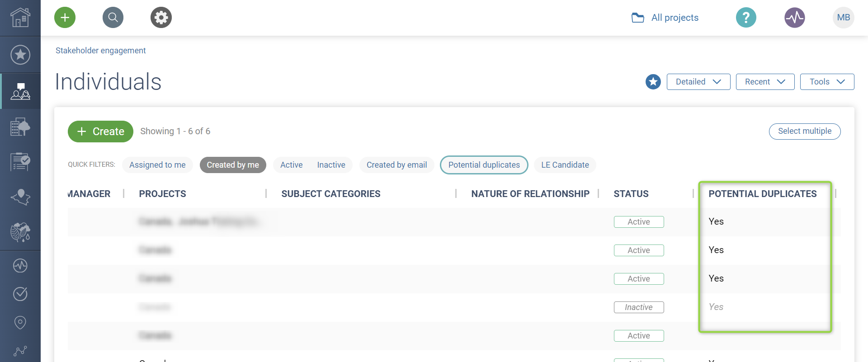Click the blue star favorite page icon
This screenshot has width=868, height=362.
pos(653,82)
